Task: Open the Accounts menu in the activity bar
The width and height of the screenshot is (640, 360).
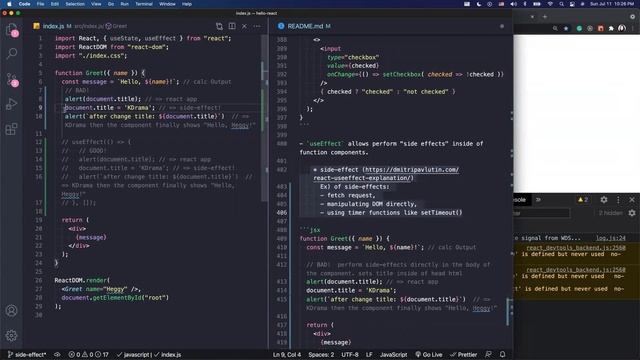Action: coord(11,311)
